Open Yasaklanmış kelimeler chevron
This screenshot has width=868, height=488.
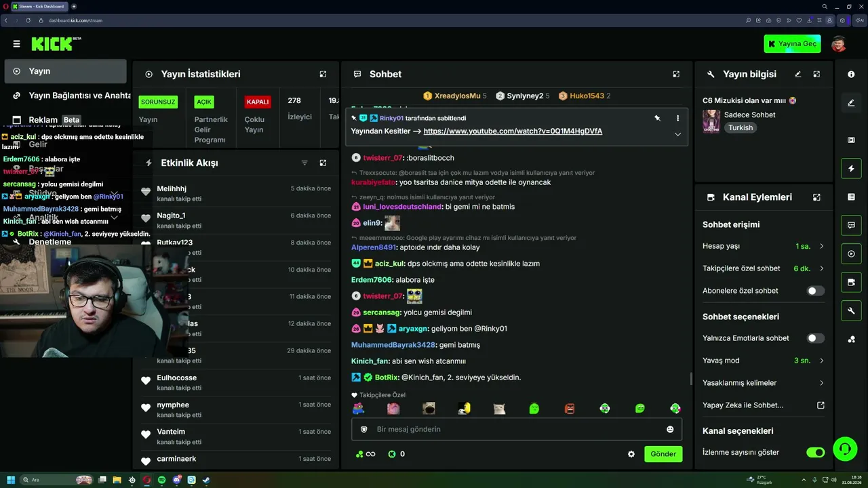[822, 383]
